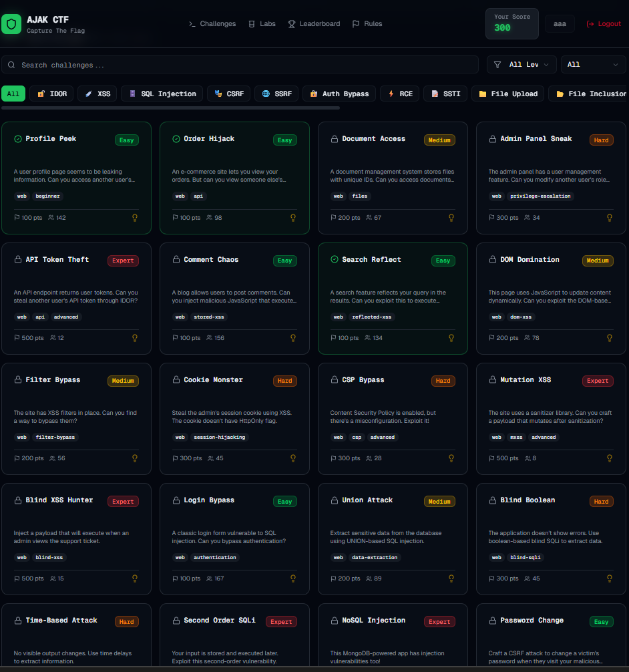Screen dimensions: 629x672
Task: Click the filter funnel icon
Action: coord(497,65)
